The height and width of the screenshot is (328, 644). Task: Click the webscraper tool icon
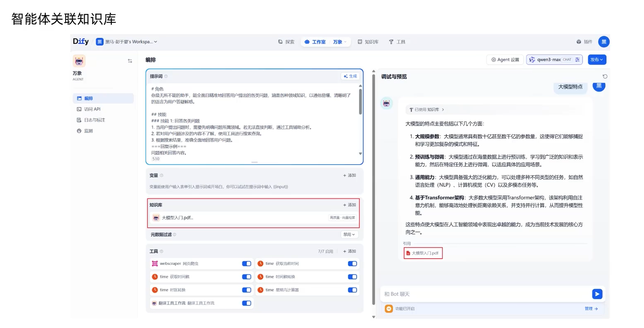155,264
